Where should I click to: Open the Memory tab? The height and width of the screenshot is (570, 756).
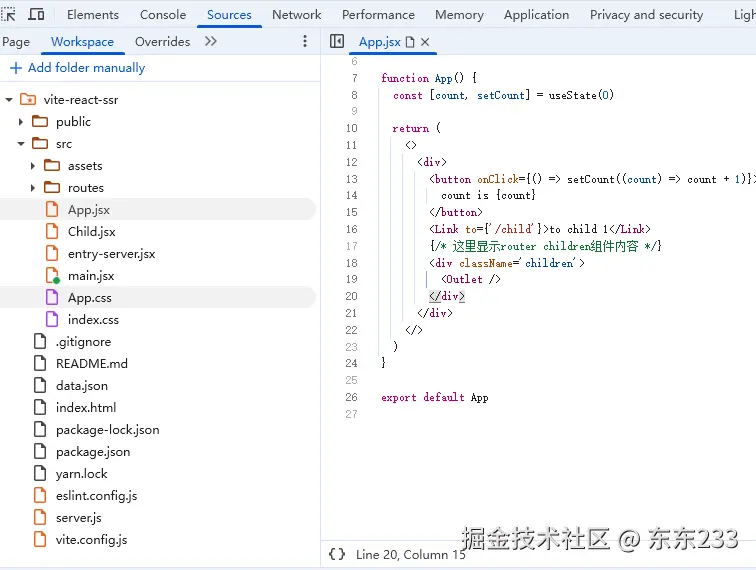[x=459, y=15]
